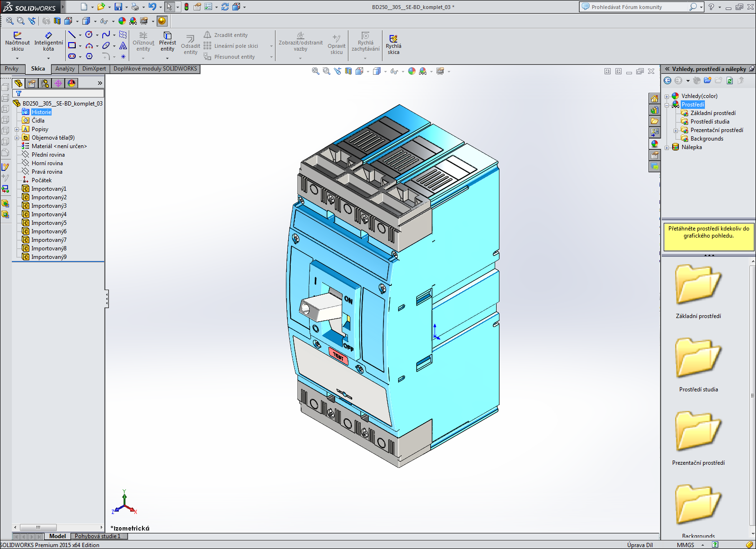Select the sketch Point tool
Screen dimensions: 756x549
[123, 56]
